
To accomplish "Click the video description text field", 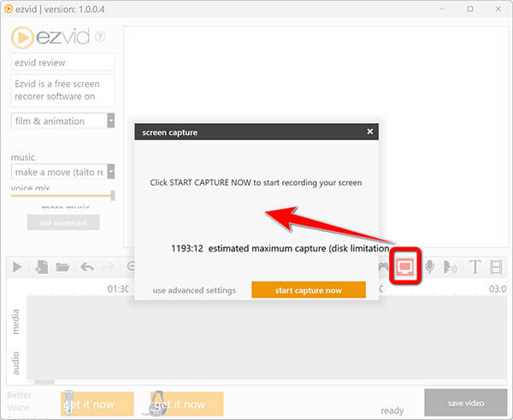I will coord(62,91).
